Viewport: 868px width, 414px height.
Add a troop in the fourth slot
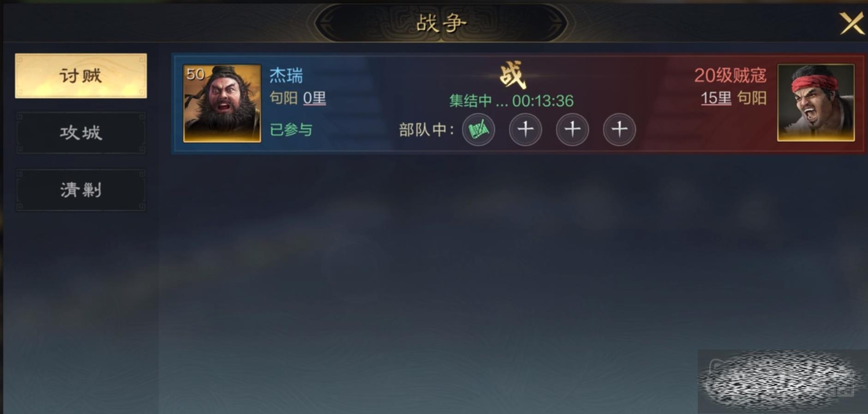[620, 130]
